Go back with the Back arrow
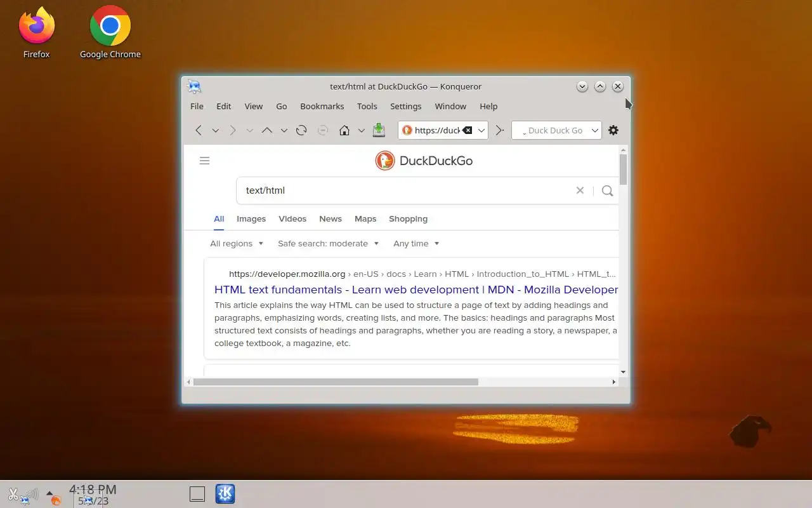The image size is (812, 508). pyautogui.click(x=199, y=130)
